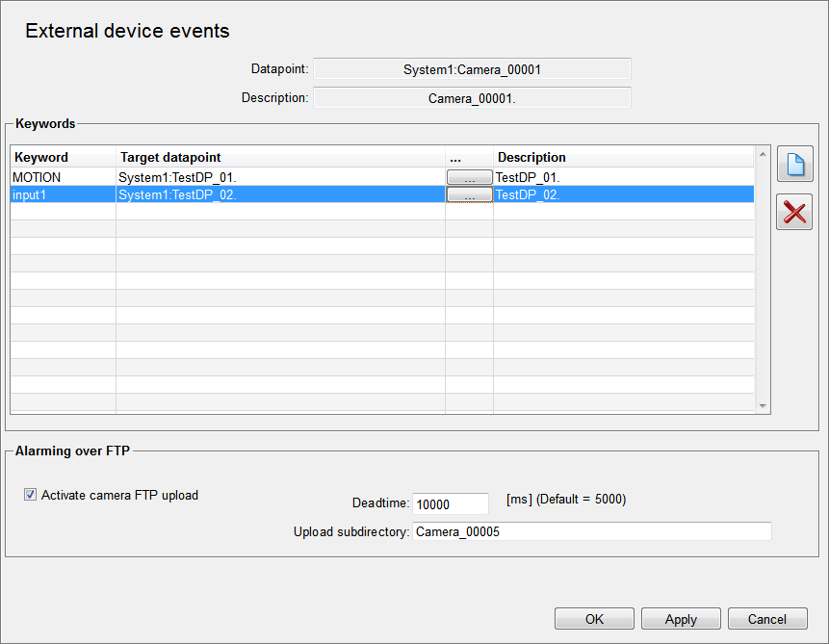The image size is (829, 644).
Task: Click the Keyword column header
Action: 63,157
